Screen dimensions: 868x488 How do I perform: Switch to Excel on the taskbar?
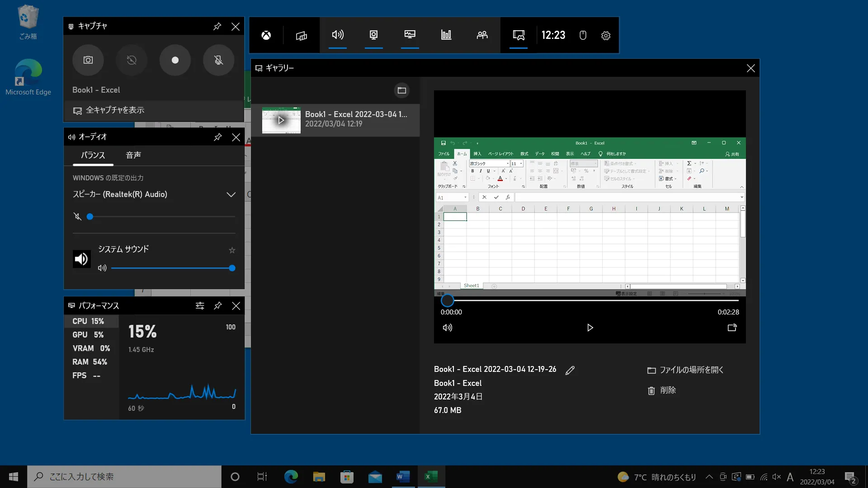(x=431, y=477)
